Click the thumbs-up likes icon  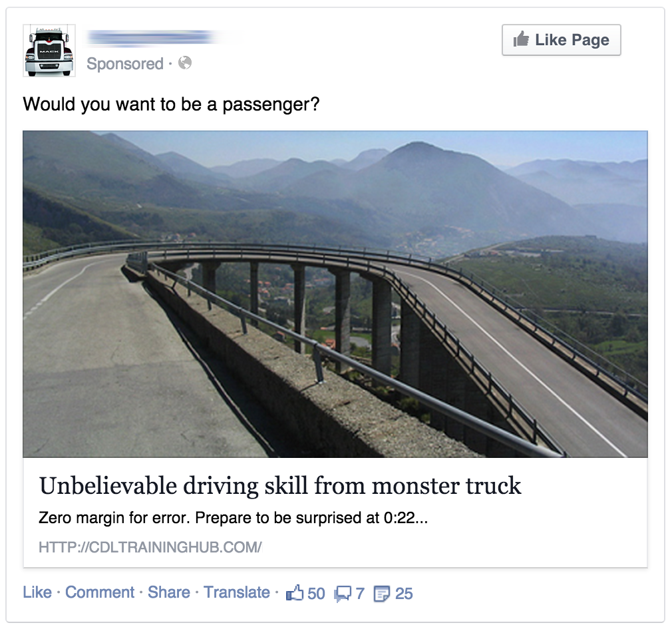[x=295, y=593]
